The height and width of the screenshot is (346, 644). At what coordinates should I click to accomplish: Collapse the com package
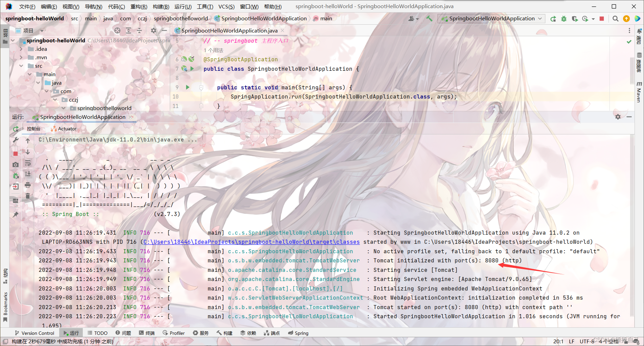(x=47, y=91)
